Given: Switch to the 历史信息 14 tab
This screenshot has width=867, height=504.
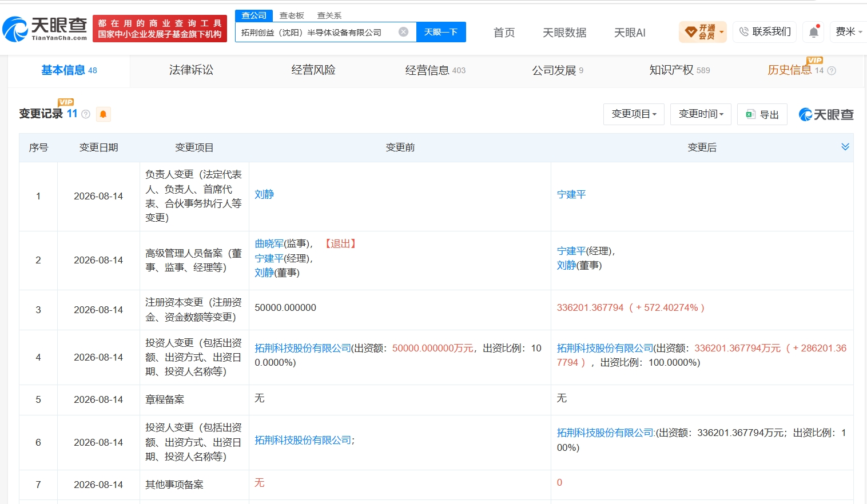Looking at the screenshot, I should click(x=796, y=70).
